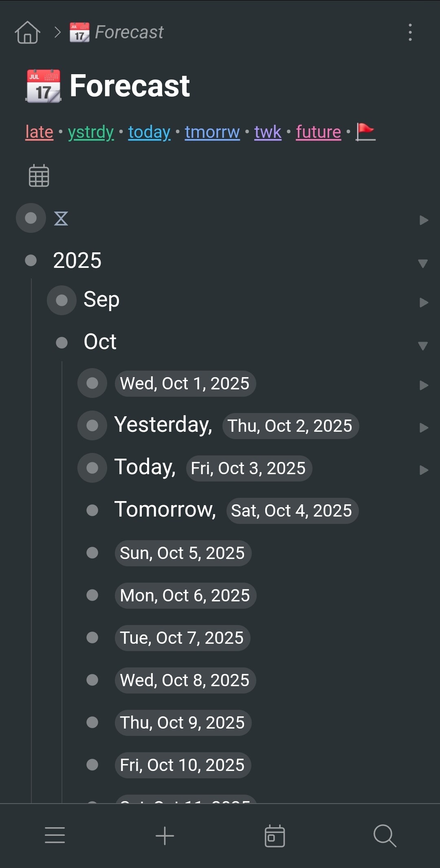
Task: Open the 'late' filter link
Action: [39, 132]
